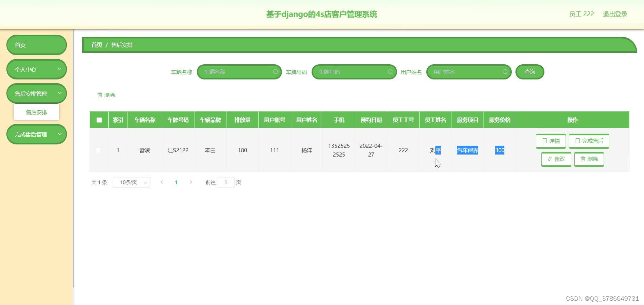Click the search icon in 车牌号码 field
Viewport: 644px width, 305px height.
[x=390, y=72]
